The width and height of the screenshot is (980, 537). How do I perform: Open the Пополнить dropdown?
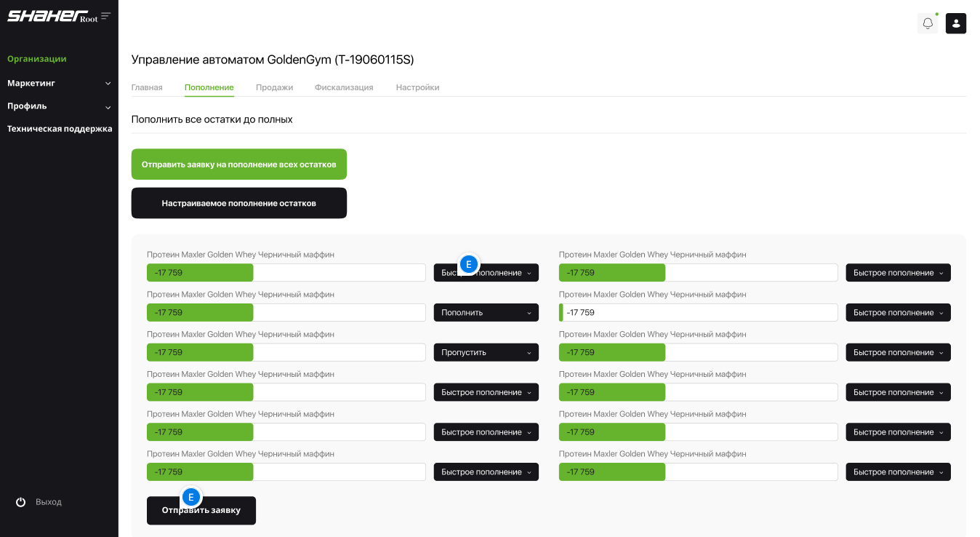(486, 313)
